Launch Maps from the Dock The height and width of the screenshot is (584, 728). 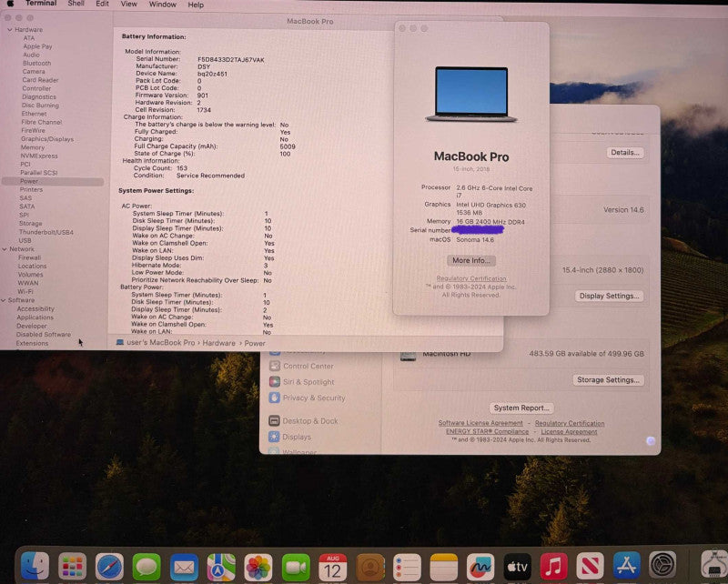click(221, 567)
